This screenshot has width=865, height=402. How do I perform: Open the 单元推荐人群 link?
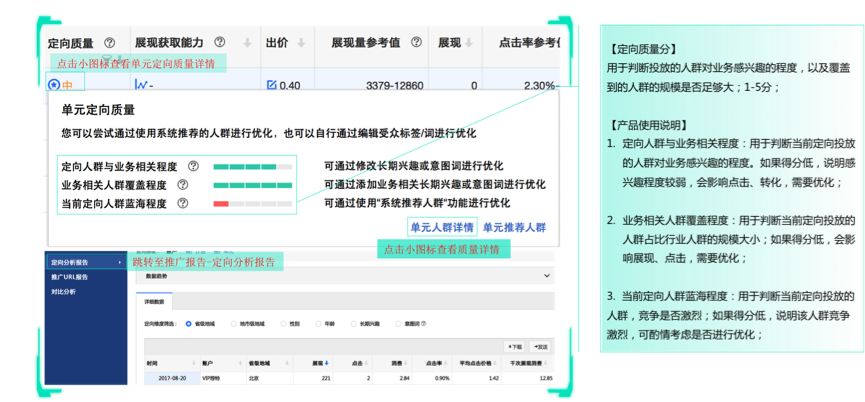[x=514, y=227]
